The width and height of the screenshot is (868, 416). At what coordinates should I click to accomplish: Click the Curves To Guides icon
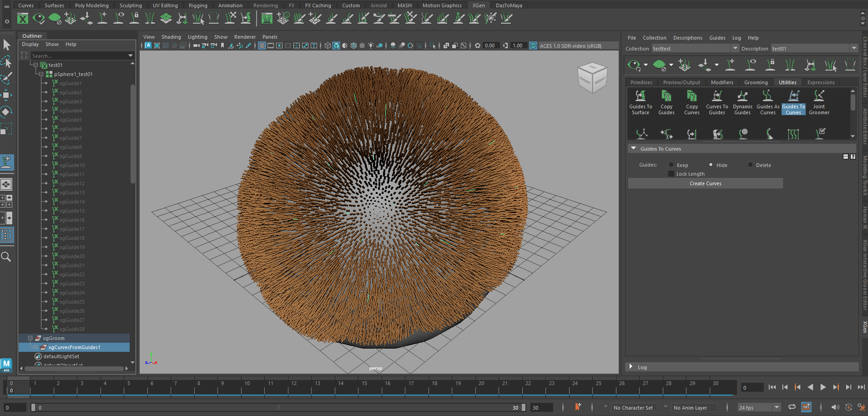coord(717,96)
